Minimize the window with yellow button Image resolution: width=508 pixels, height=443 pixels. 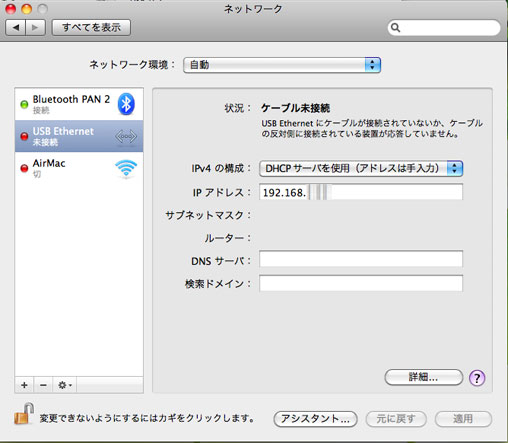pyautogui.click(x=27, y=9)
